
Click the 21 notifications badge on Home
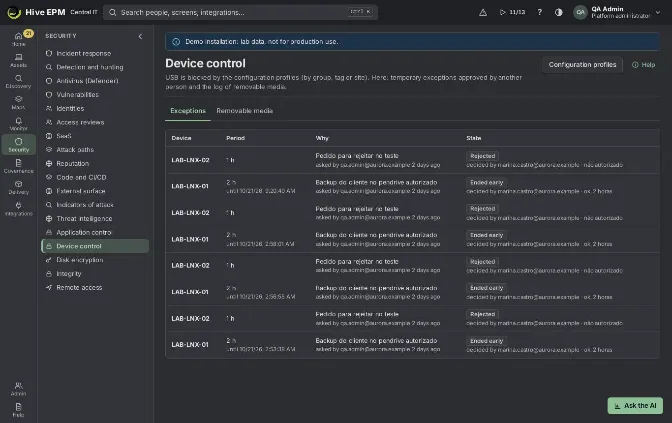[28, 33]
